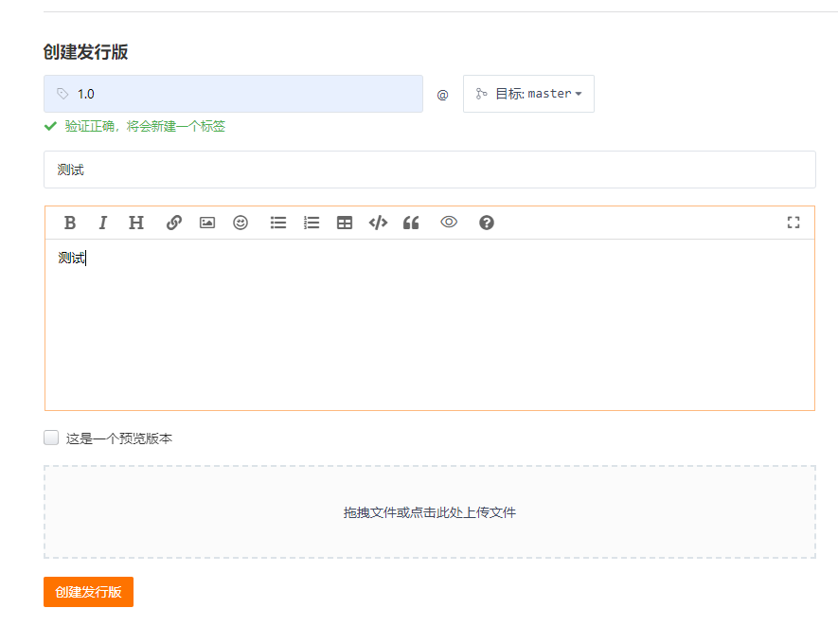
Task: Open the emoji picker smiley icon
Action: click(x=241, y=223)
